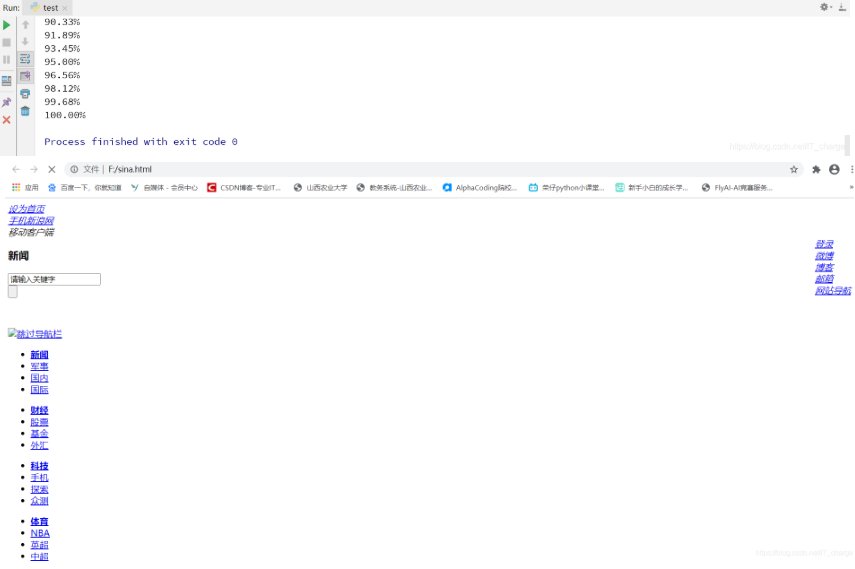Click the 设为首页 link

pyautogui.click(x=26, y=209)
